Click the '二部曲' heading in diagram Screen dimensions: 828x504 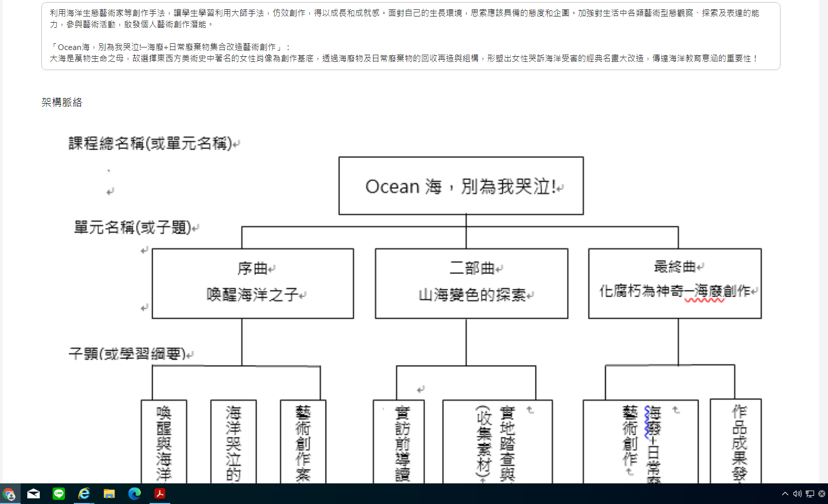coord(472,268)
